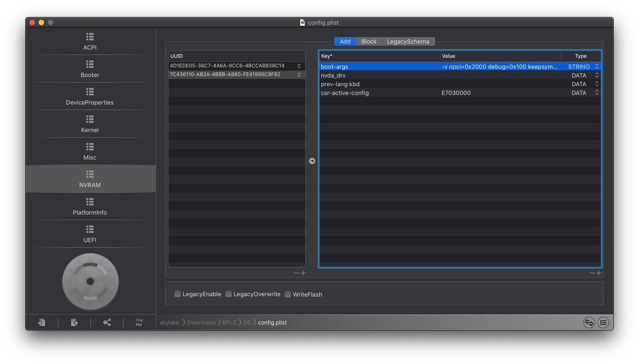Switch to the LegacySchema tab
The width and height of the screenshot is (639, 364).
(408, 42)
